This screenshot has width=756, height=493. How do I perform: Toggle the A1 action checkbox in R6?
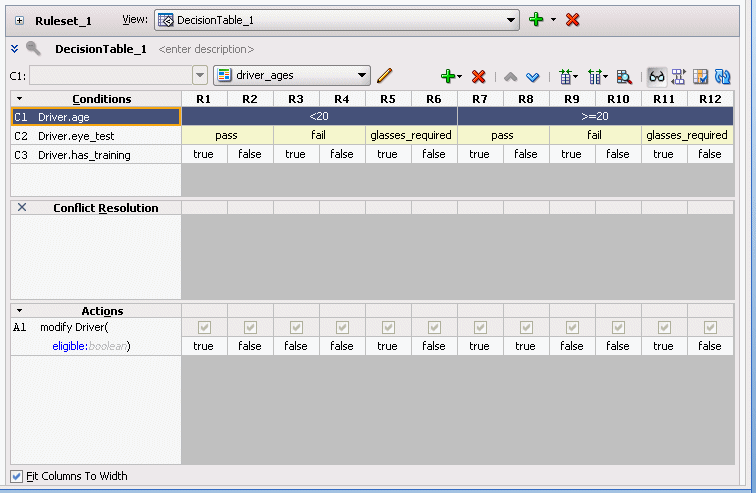434,328
